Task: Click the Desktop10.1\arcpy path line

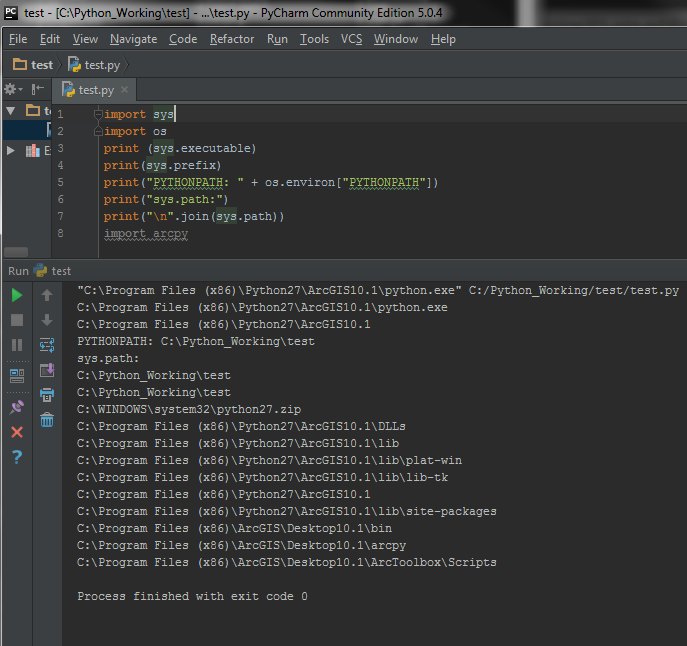Action: coord(241,545)
